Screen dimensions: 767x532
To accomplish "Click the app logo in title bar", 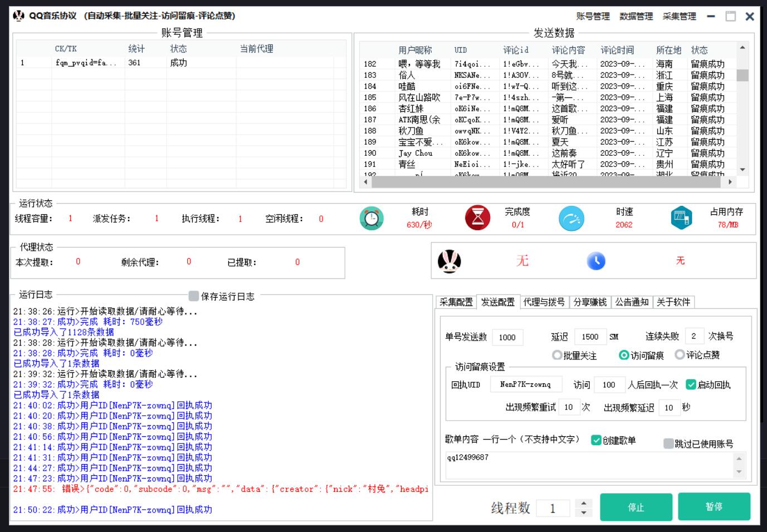I will click(19, 16).
